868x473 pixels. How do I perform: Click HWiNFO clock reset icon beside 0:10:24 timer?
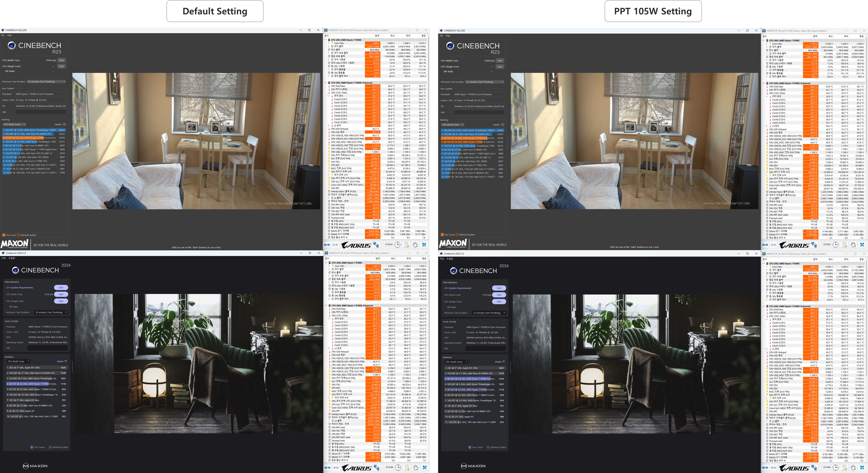click(398, 245)
